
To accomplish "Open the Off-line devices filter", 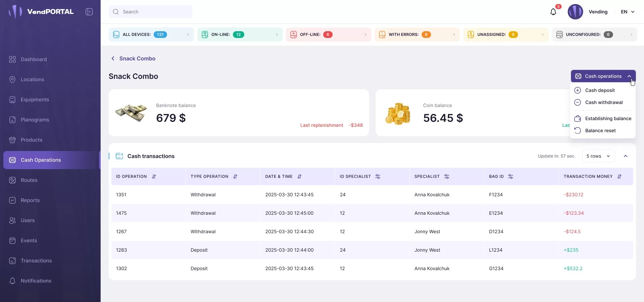I will point(328,35).
